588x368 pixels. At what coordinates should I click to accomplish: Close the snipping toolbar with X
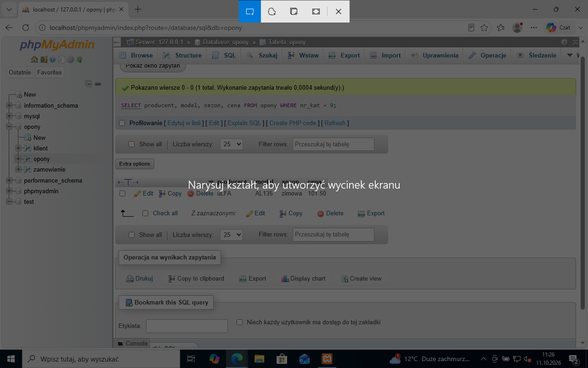tap(339, 11)
